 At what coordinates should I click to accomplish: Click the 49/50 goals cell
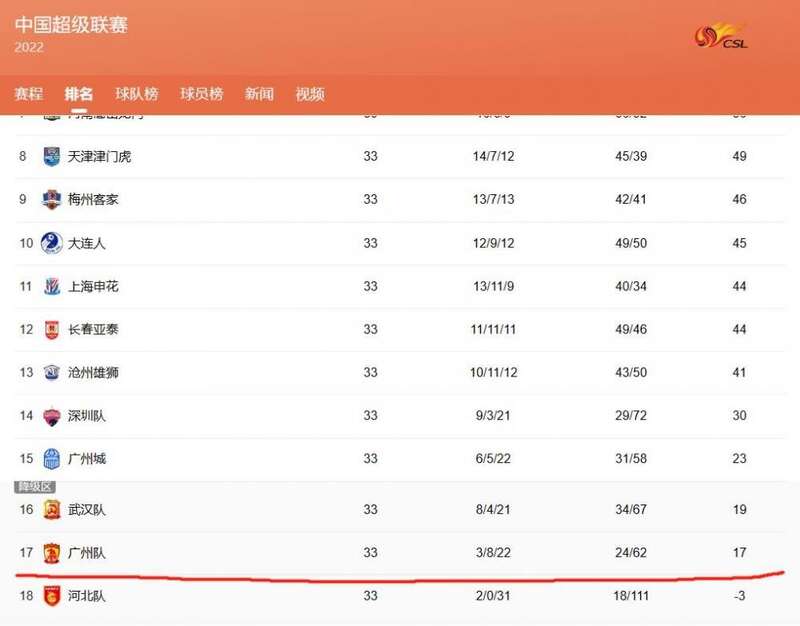[x=631, y=243]
